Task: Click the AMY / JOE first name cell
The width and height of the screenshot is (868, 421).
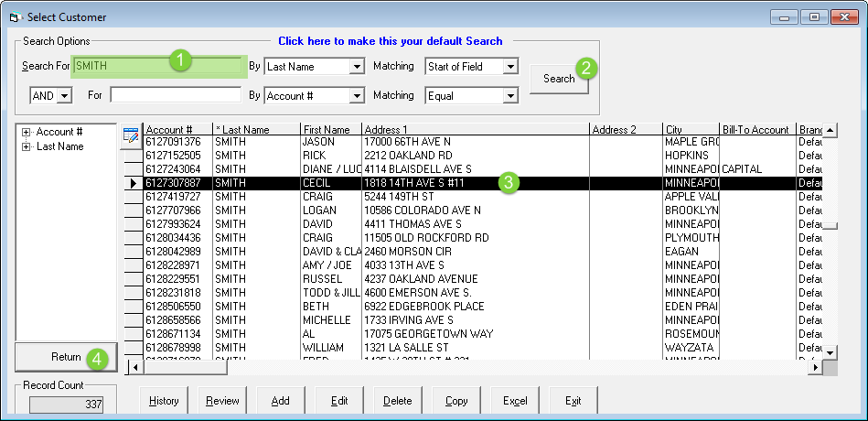Action: click(x=331, y=265)
